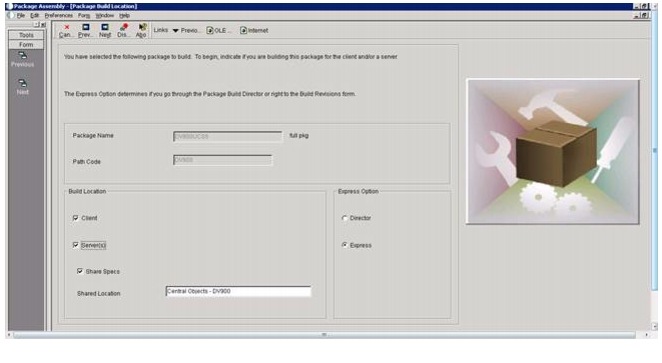Viewport: 662px width, 363px height.
Task: Click the Path Code field
Action: click(222, 160)
